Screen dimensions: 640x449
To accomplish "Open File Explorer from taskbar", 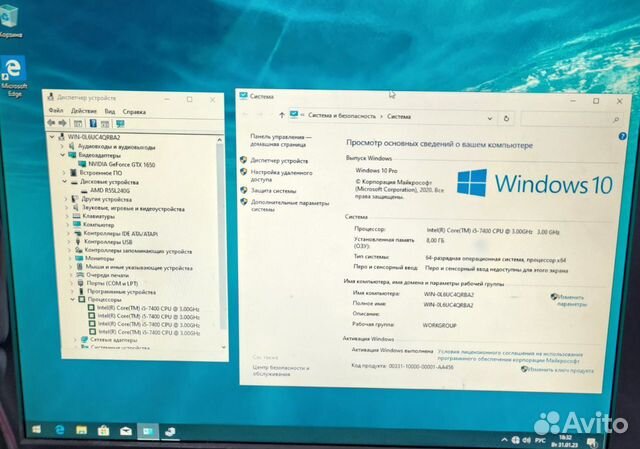I will pos(81,430).
